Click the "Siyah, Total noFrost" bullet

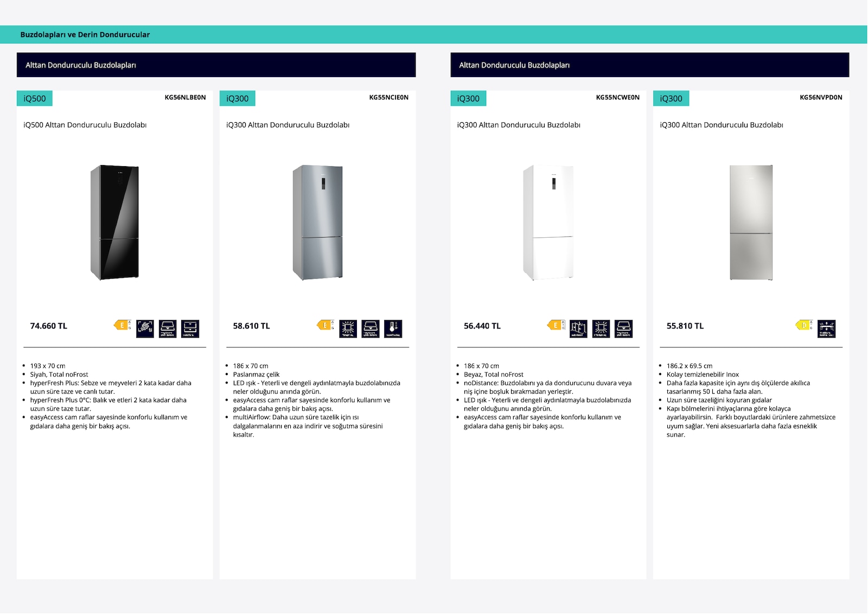pyautogui.click(x=59, y=375)
